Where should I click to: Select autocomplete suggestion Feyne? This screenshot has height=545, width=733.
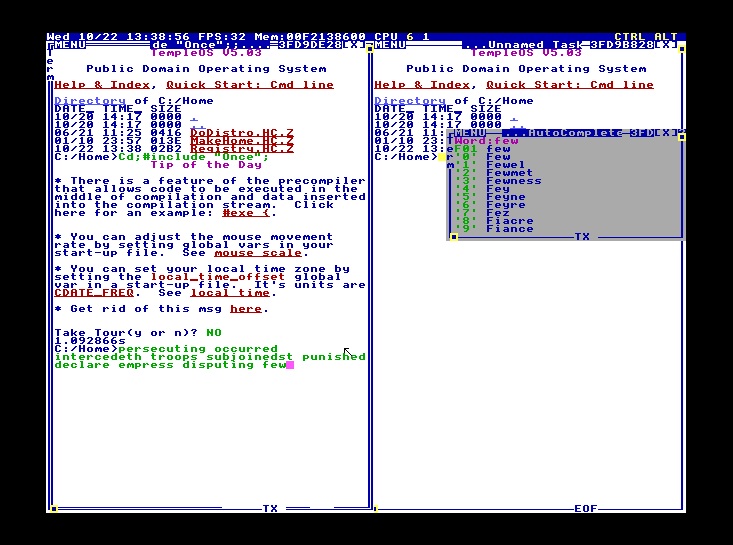tap(490, 197)
